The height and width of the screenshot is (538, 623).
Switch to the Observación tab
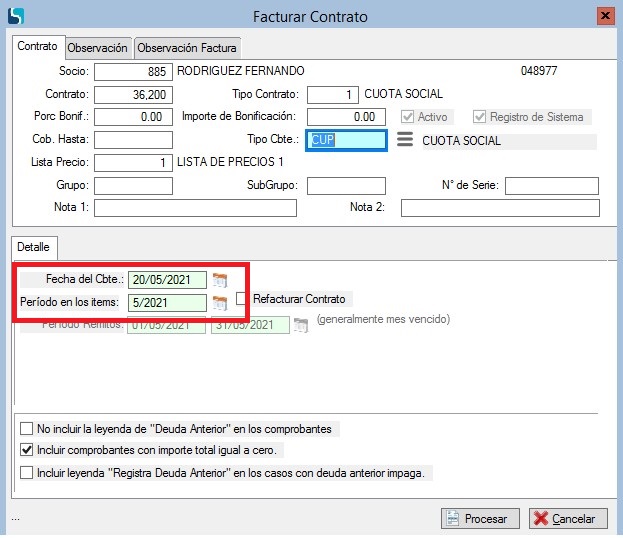(98, 48)
